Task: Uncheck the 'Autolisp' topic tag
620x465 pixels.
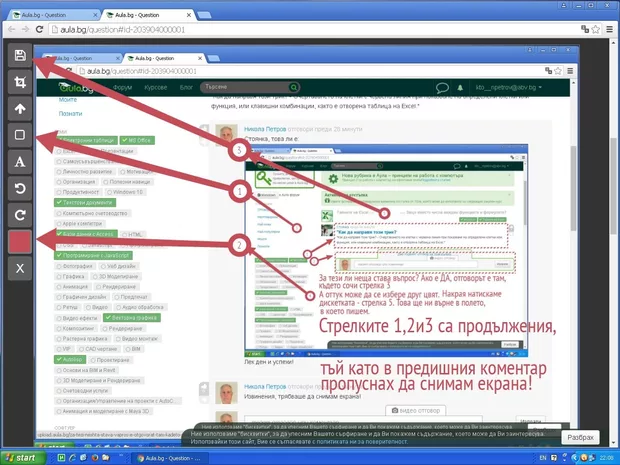Action: 70,359
